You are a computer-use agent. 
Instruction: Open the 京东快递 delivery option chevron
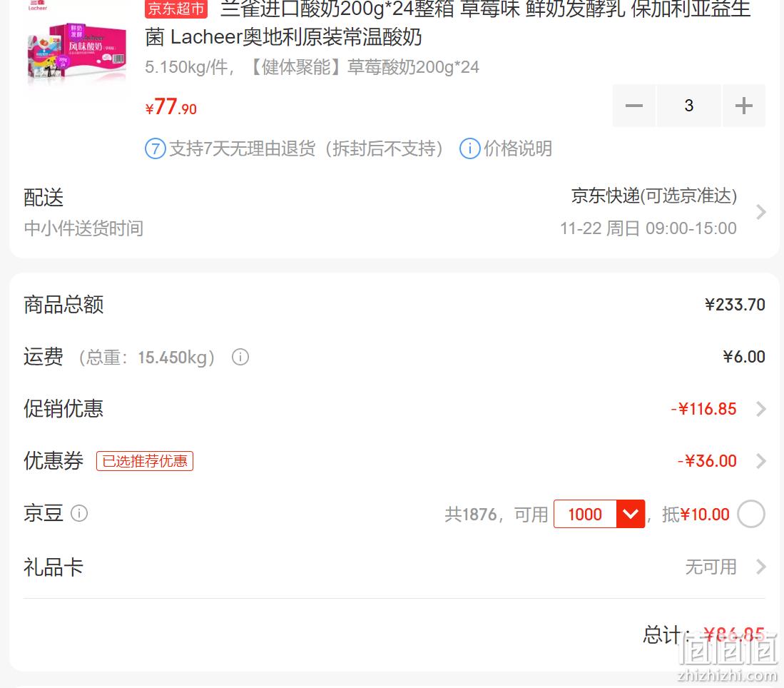click(x=760, y=212)
